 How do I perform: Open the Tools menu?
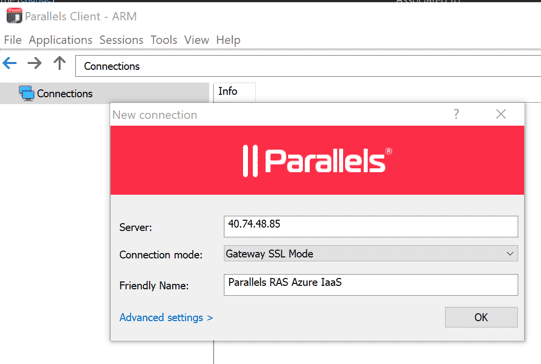(x=164, y=40)
